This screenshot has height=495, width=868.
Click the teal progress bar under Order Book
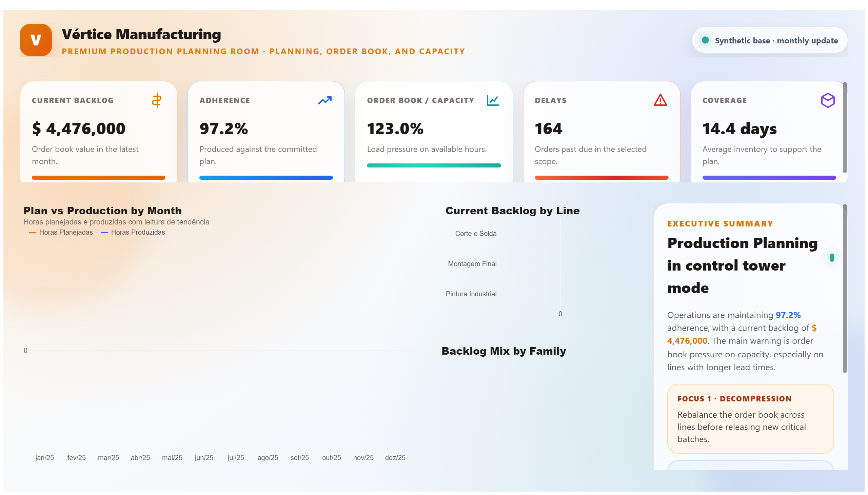pyautogui.click(x=434, y=165)
